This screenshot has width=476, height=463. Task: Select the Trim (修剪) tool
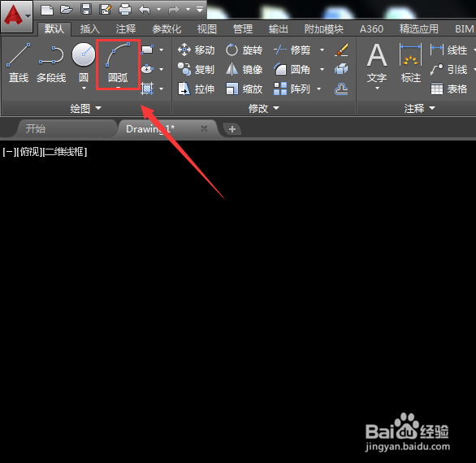pyautogui.click(x=292, y=50)
